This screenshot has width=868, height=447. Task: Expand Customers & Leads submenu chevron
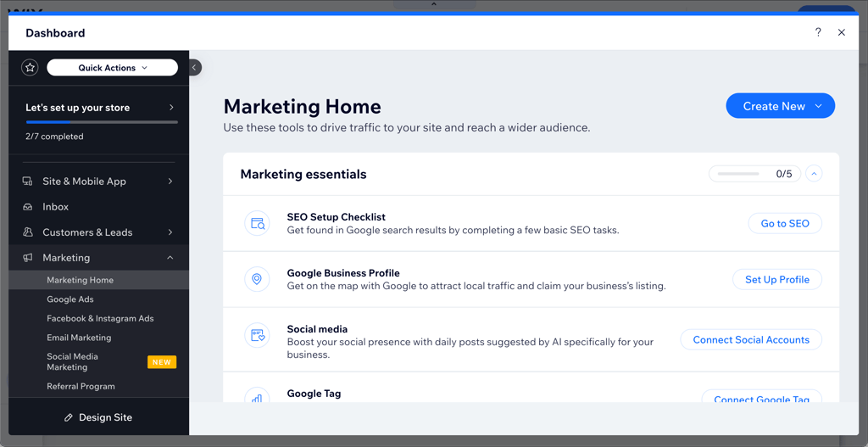point(170,232)
